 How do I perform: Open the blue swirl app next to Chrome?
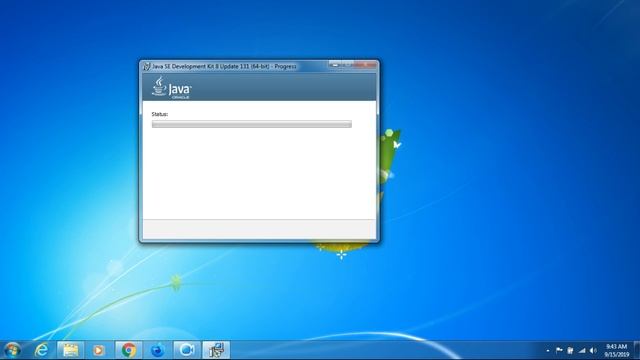pos(158,350)
